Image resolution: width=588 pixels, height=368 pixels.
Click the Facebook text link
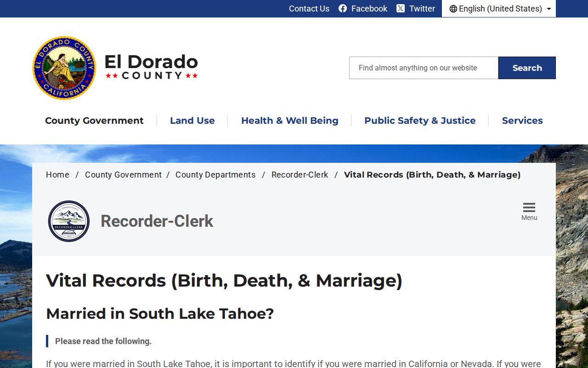(x=369, y=9)
